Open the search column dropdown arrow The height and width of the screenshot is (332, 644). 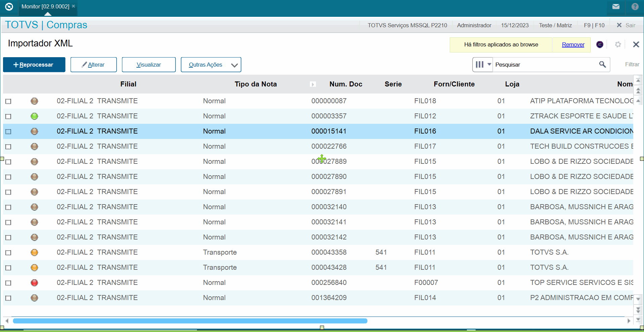pos(489,64)
